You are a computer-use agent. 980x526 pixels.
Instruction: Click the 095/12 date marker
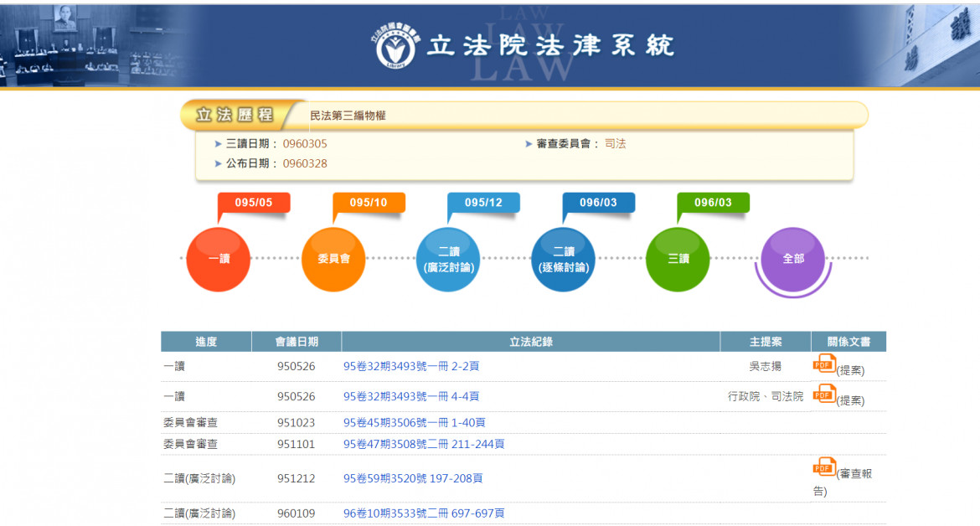coord(483,203)
